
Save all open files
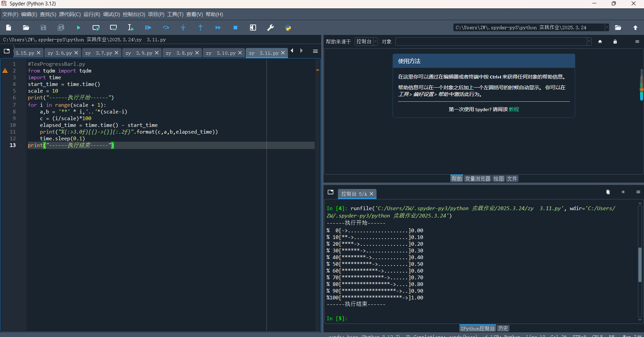pos(61,28)
